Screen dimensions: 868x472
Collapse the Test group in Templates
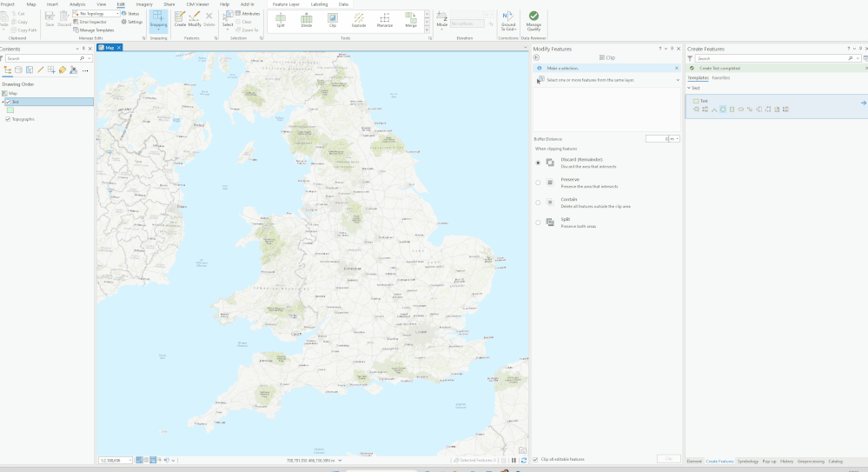[x=690, y=88]
